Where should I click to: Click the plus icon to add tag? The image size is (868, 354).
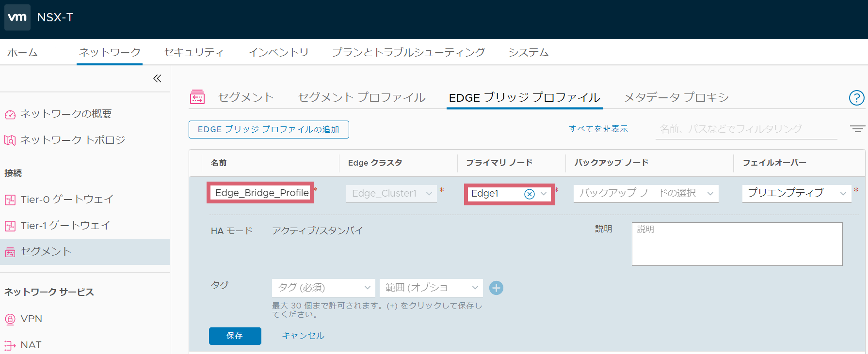coord(496,288)
